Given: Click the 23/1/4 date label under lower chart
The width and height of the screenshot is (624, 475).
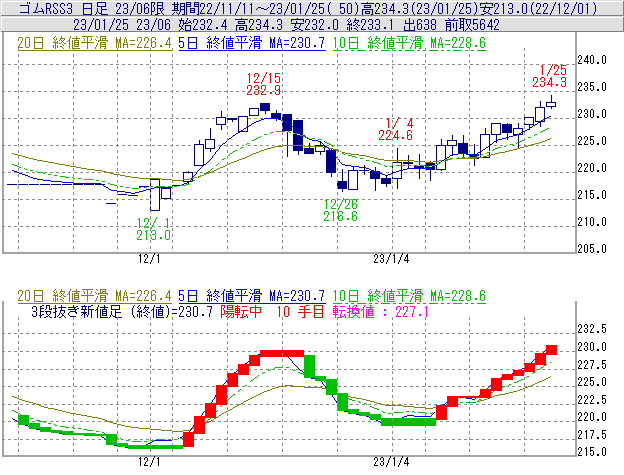Looking at the screenshot, I should tap(391, 462).
